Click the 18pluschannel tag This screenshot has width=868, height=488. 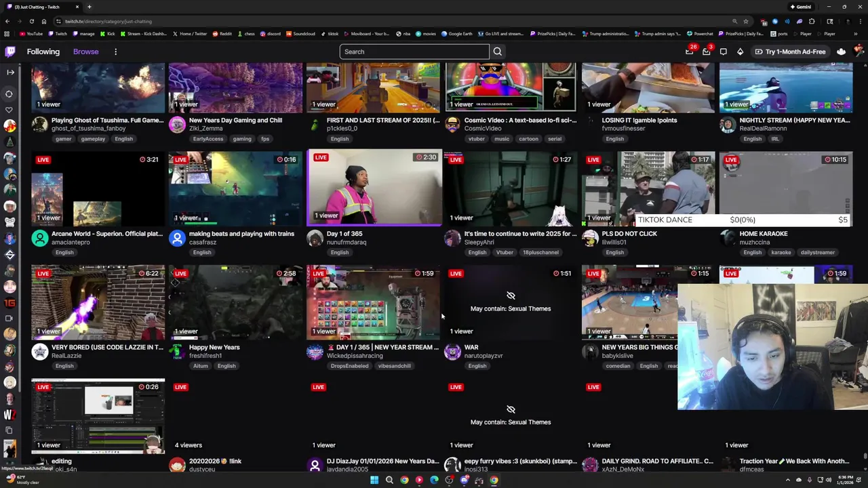pos(540,253)
